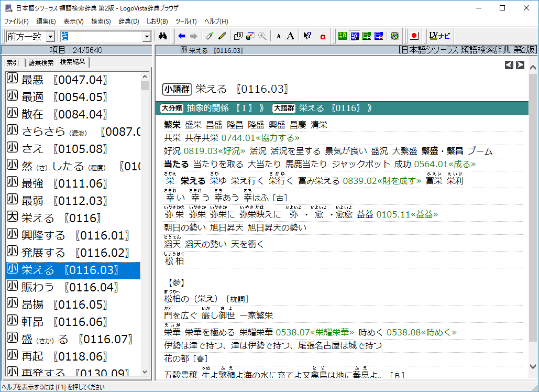The height and width of the screenshot is (392, 539).
Task: Select 最強 〖0111.06〗 in results list
Action: (73, 183)
